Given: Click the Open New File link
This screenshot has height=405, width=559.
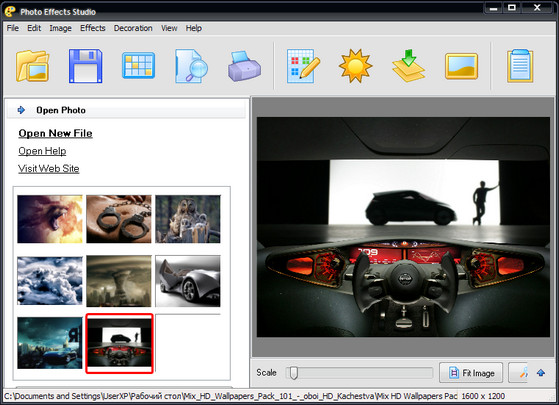Looking at the screenshot, I should pyautogui.click(x=56, y=133).
